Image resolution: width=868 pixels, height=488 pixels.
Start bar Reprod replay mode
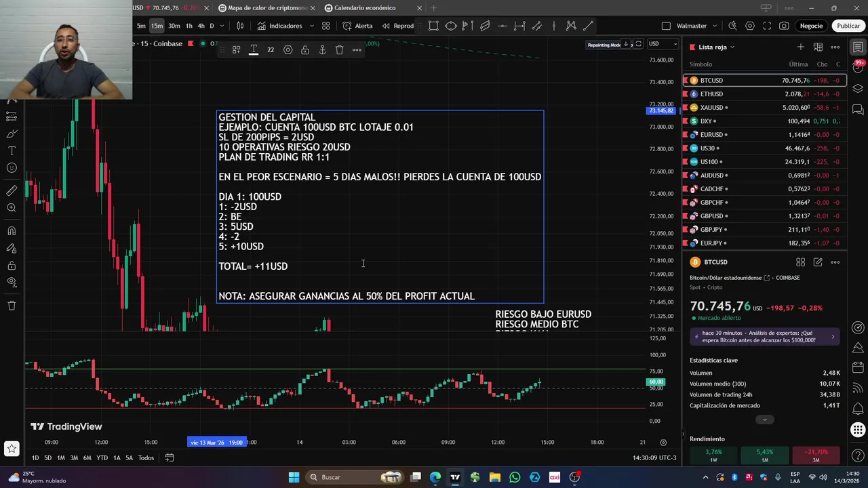coord(397,26)
